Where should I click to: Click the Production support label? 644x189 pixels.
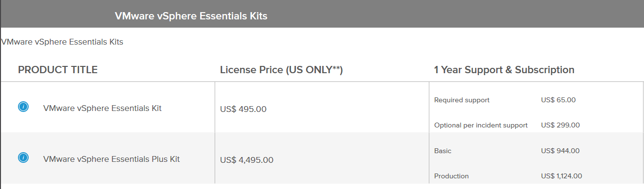point(451,176)
